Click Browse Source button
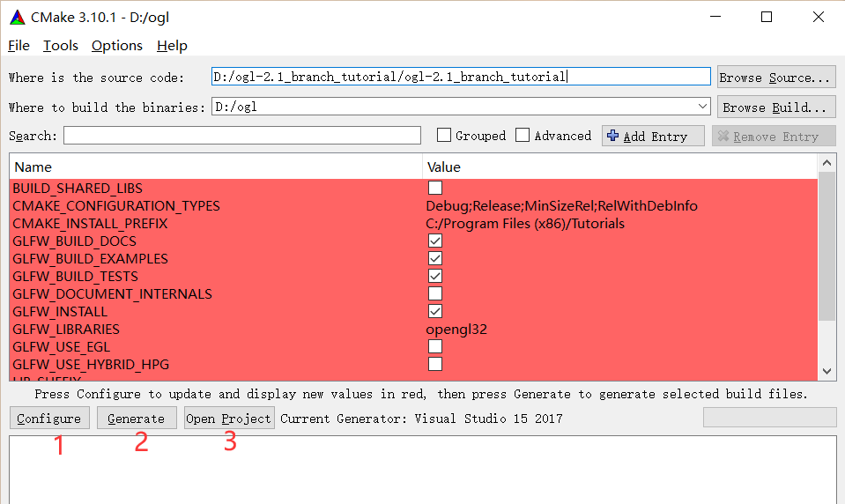The image size is (845, 504). pyautogui.click(x=776, y=77)
